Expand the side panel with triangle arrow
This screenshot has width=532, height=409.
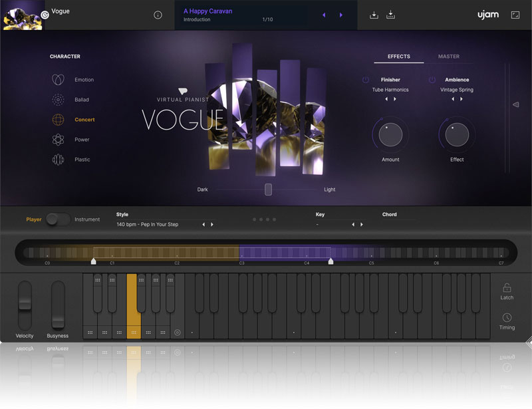click(515, 104)
